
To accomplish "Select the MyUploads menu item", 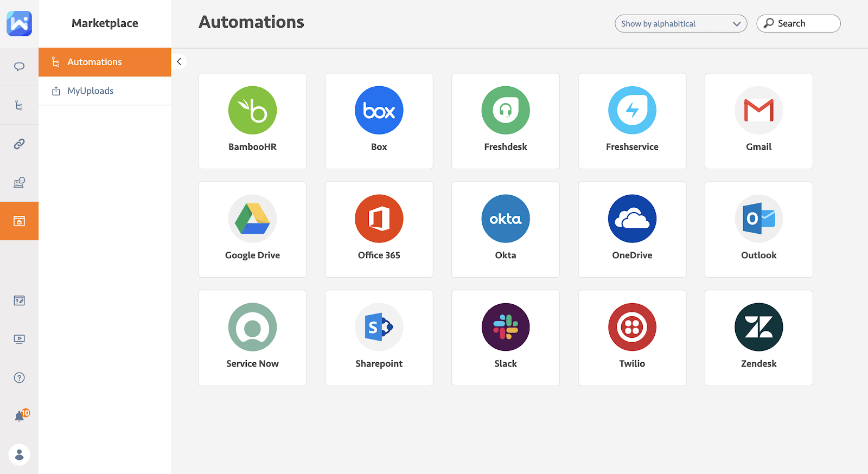I will click(105, 91).
